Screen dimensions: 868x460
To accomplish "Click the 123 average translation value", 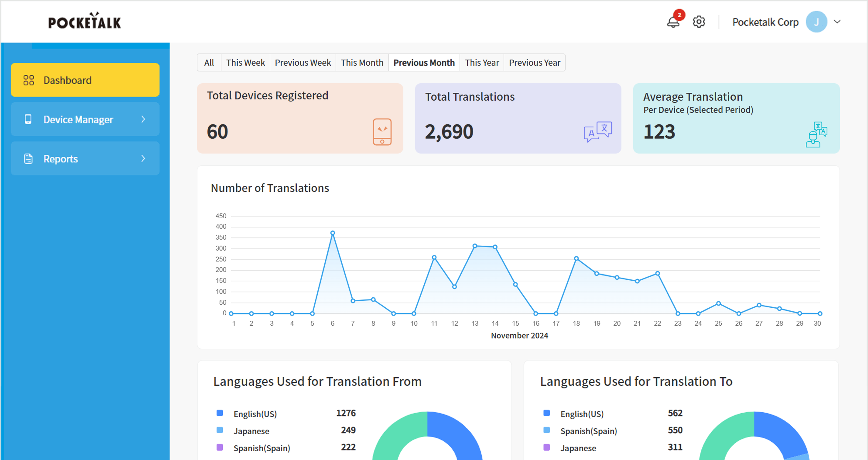I will pyautogui.click(x=659, y=131).
